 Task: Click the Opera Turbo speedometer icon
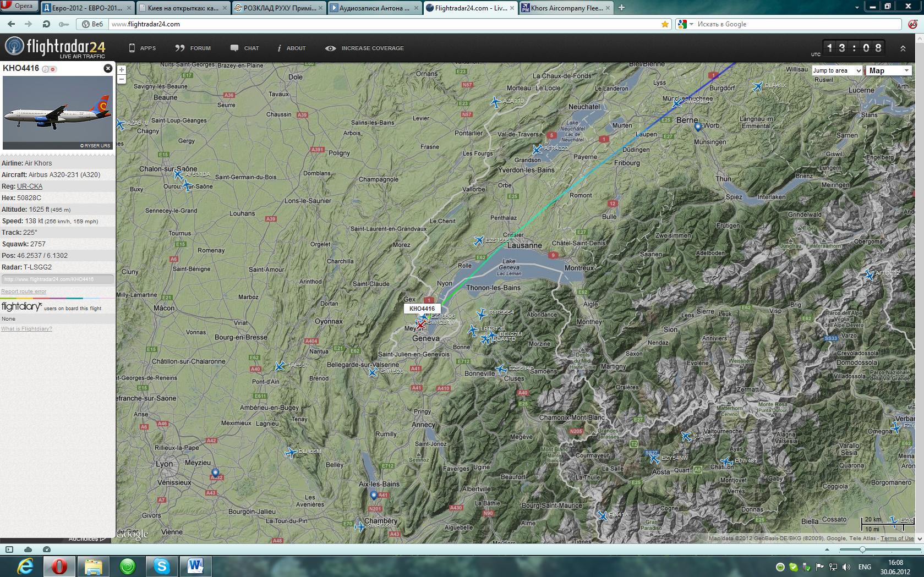[x=47, y=549]
